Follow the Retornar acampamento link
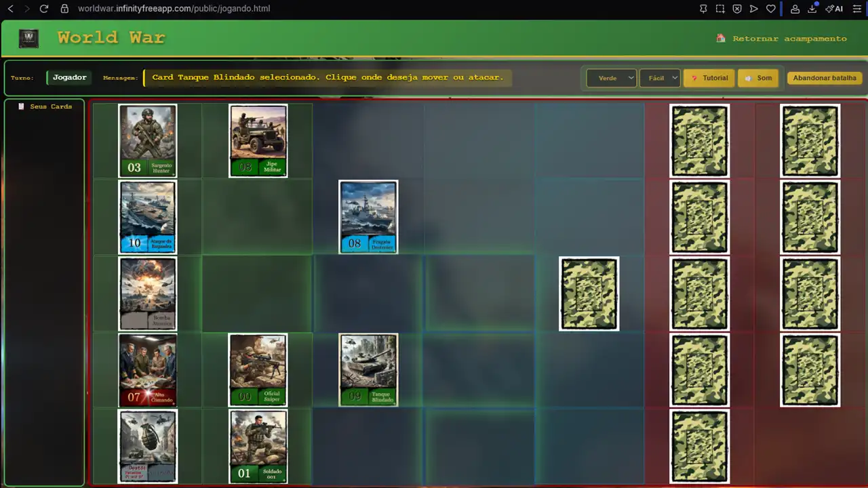The height and width of the screenshot is (488, 868). [789, 39]
